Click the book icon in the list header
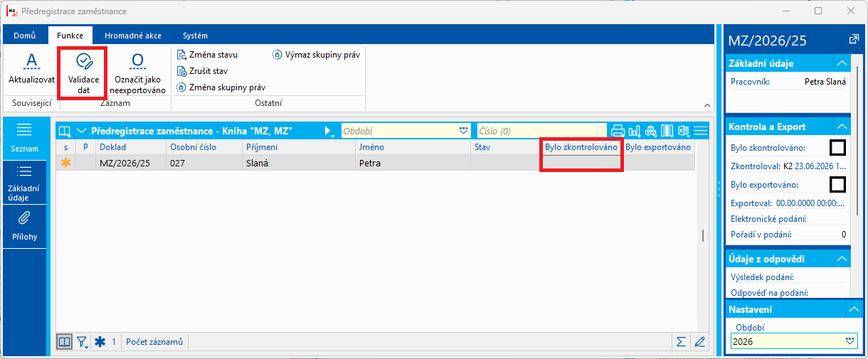Viewport: 868px width, 359px height. (65, 131)
